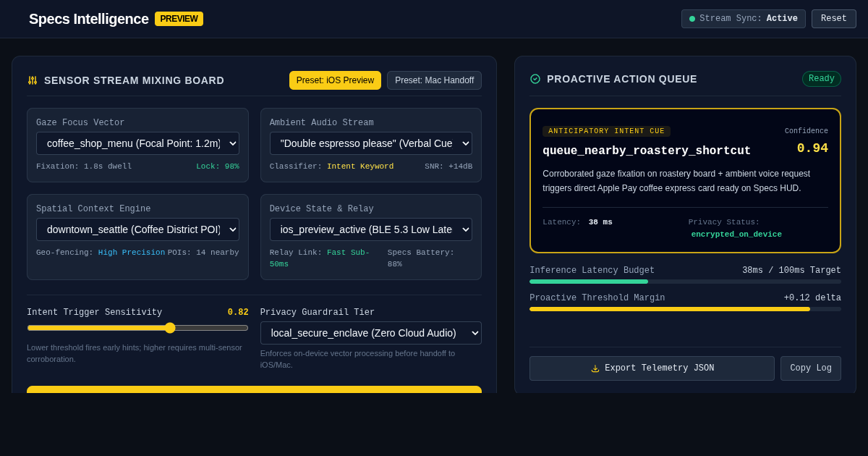Click queue_nearby_roastery_shortcut heading
The height and width of the screenshot is (456, 868).
647,151
